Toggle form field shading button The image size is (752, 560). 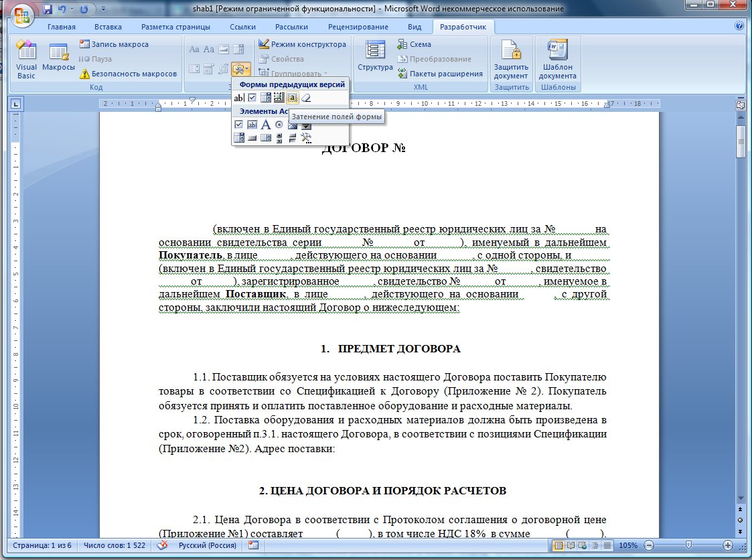pyautogui.click(x=293, y=98)
